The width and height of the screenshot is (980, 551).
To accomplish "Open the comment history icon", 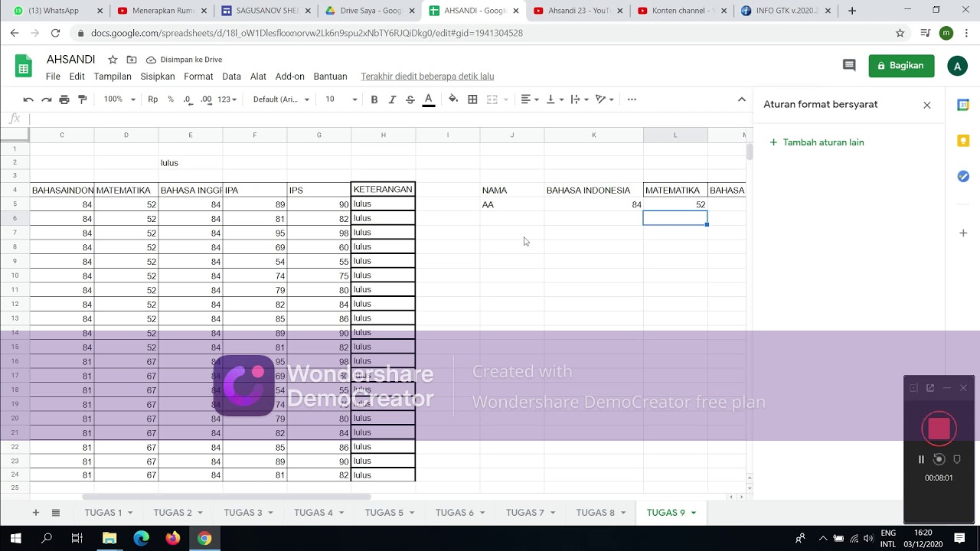I will (x=849, y=66).
